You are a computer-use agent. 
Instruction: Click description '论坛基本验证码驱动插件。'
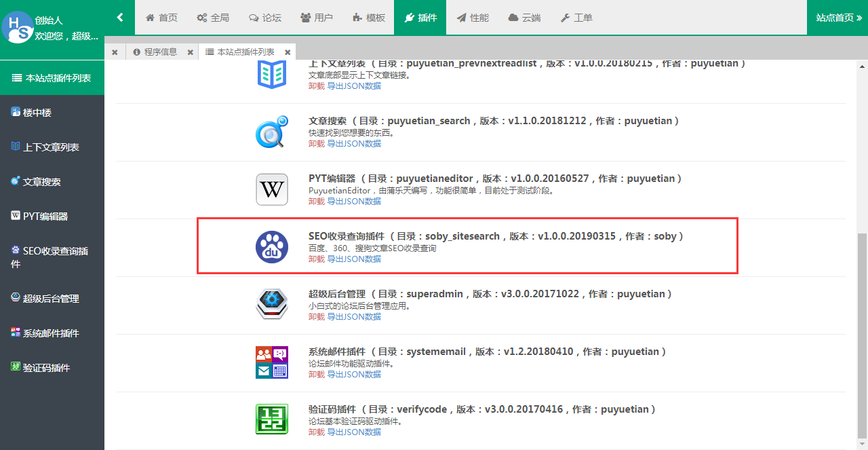pyautogui.click(x=355, y=421)
